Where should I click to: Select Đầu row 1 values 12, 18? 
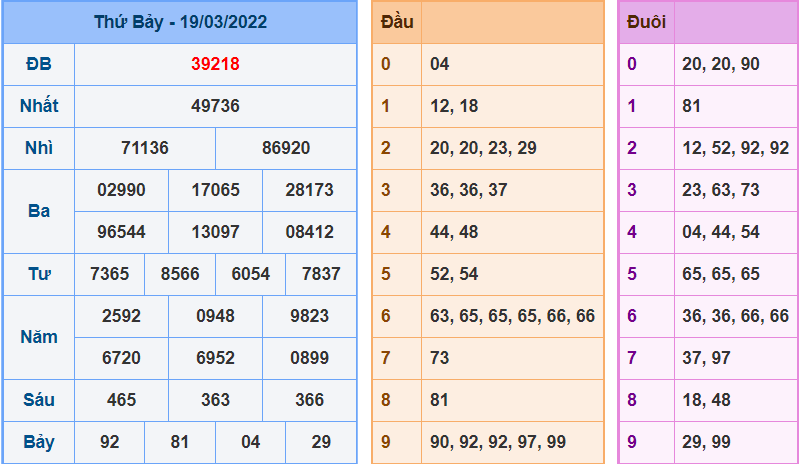[x=454, y=106]
